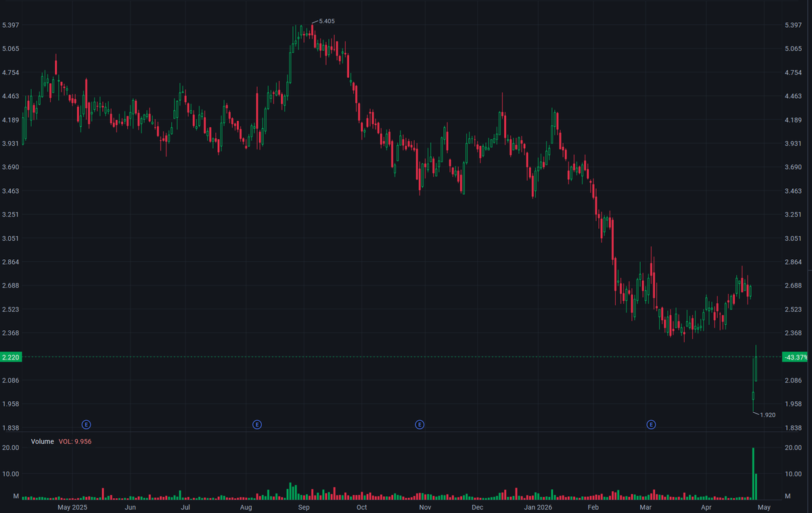812x513 pixels.
Task: Click the Mar date label
Action: [x=646, y=507]
